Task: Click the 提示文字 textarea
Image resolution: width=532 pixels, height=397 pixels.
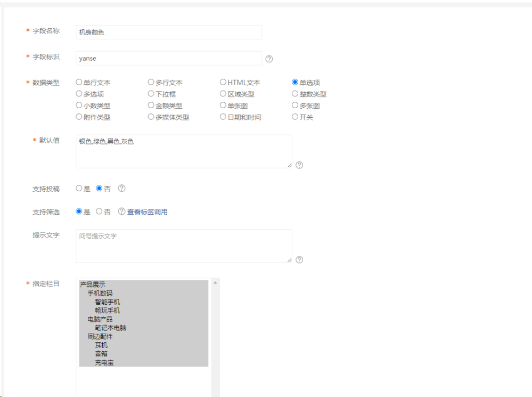Action: 184,246
